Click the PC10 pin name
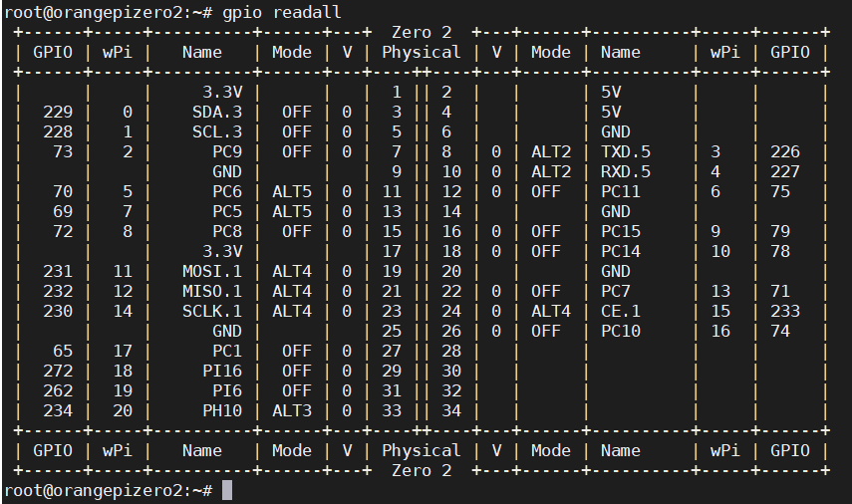This screenshot has height=504, width=852. 621,332
